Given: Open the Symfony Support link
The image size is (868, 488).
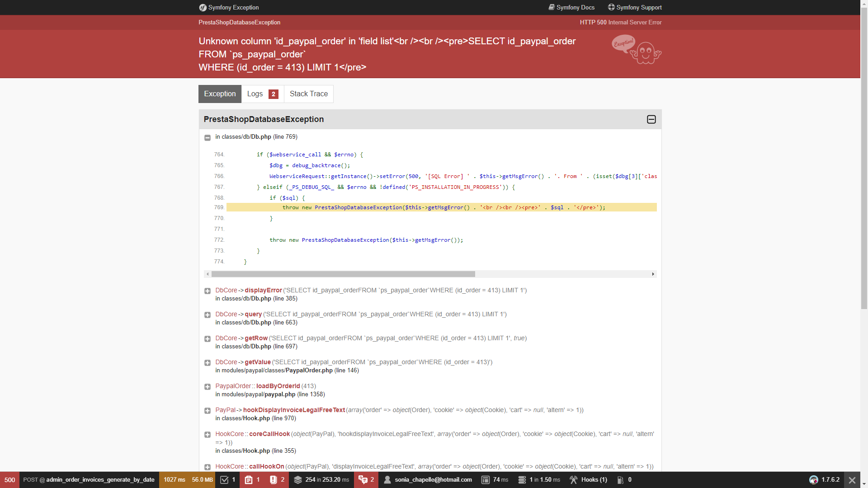Looking at the screenshot, I should tap(635, 7).
